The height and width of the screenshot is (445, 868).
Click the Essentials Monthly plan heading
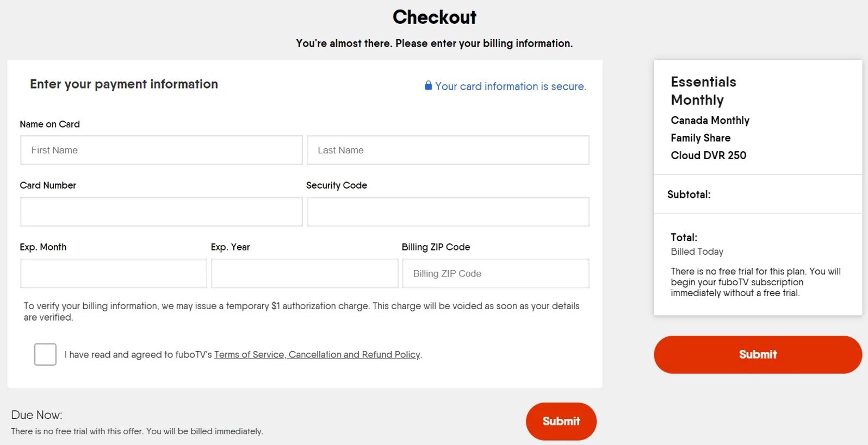click(x=703, y=91)
